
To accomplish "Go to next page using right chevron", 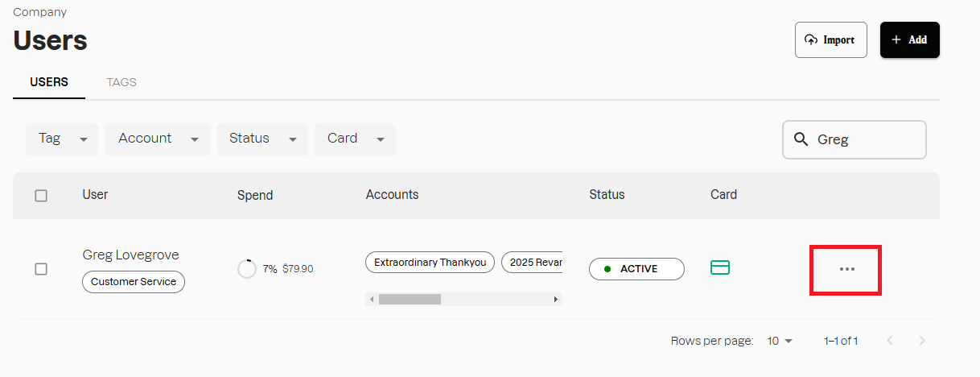I will tap(922, 341).
